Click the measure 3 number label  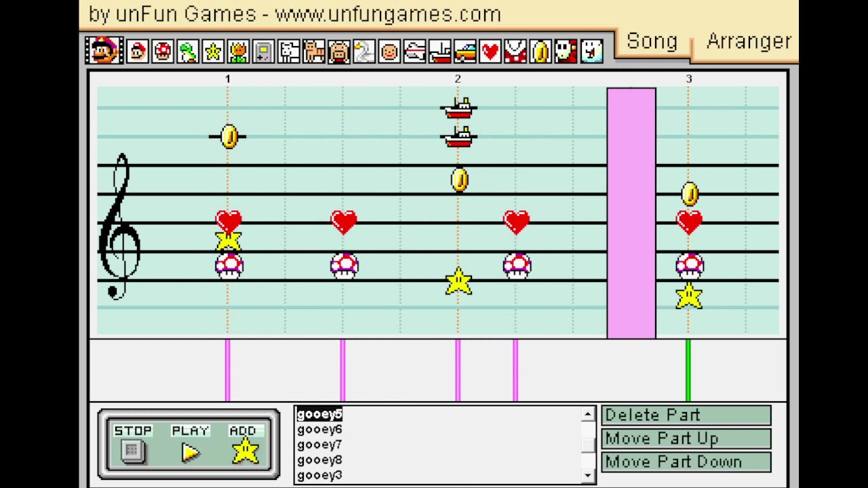pos(688,79)
